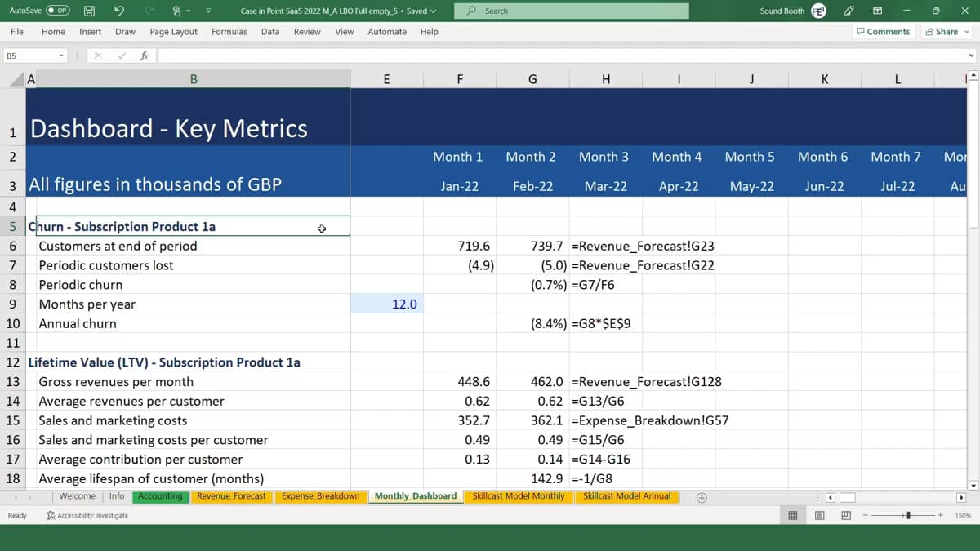
Task: Switch to Page Layout view icon
Action: point(819,515)
